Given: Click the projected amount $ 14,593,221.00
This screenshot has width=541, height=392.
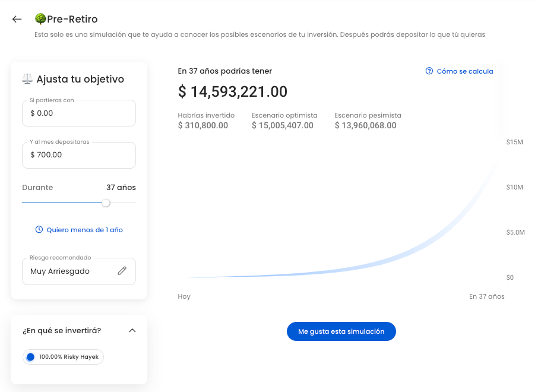Looking at the screenshot, I should [x=233, y=92].
